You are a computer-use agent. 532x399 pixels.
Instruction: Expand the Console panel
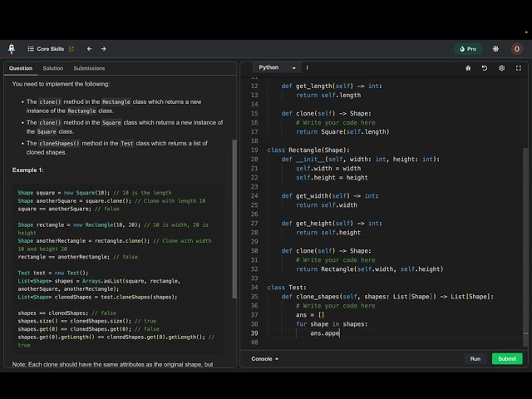[265, 359]
